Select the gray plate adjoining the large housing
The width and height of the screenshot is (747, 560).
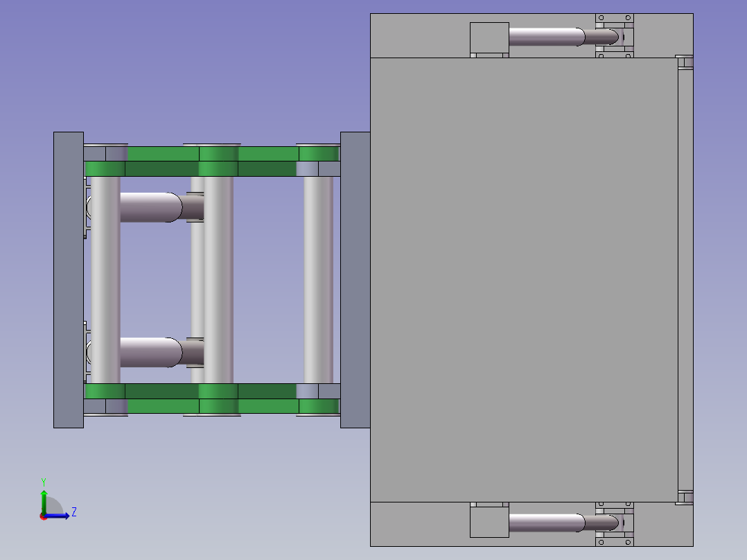[x=355, y=280]
